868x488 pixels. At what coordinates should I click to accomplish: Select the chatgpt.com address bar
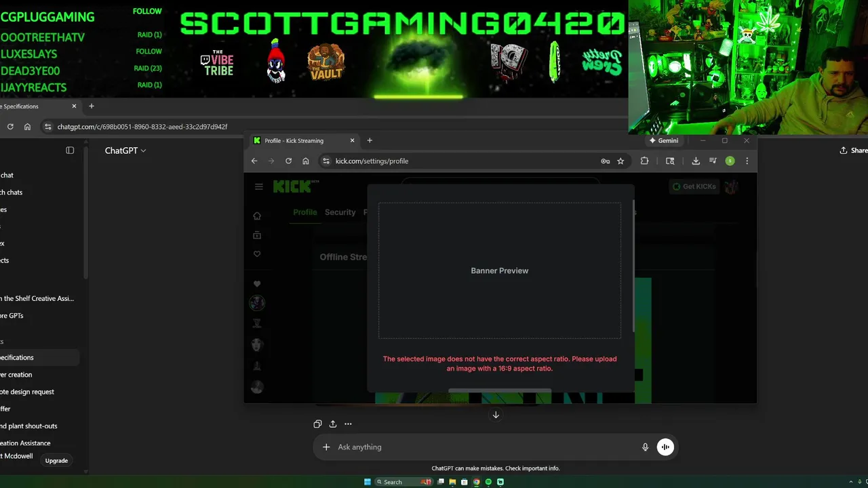(x=332, y=127)
